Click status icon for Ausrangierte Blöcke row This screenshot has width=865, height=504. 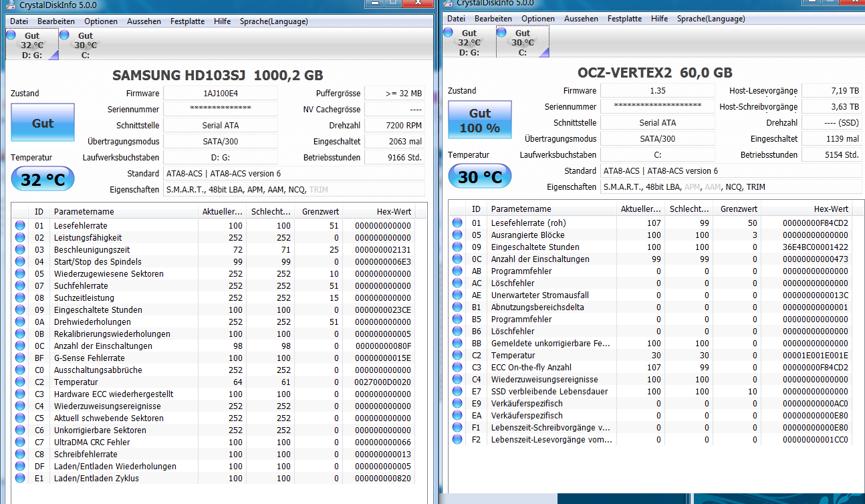[x=457, y=235]
